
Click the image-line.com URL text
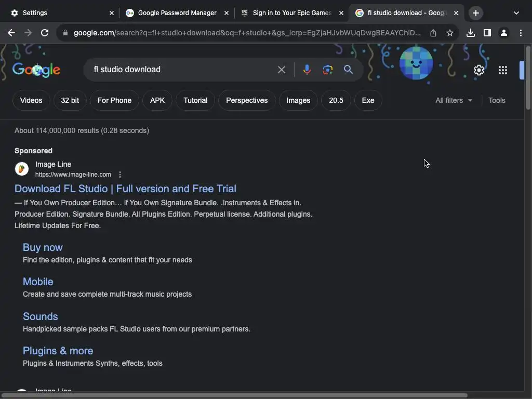73,175
